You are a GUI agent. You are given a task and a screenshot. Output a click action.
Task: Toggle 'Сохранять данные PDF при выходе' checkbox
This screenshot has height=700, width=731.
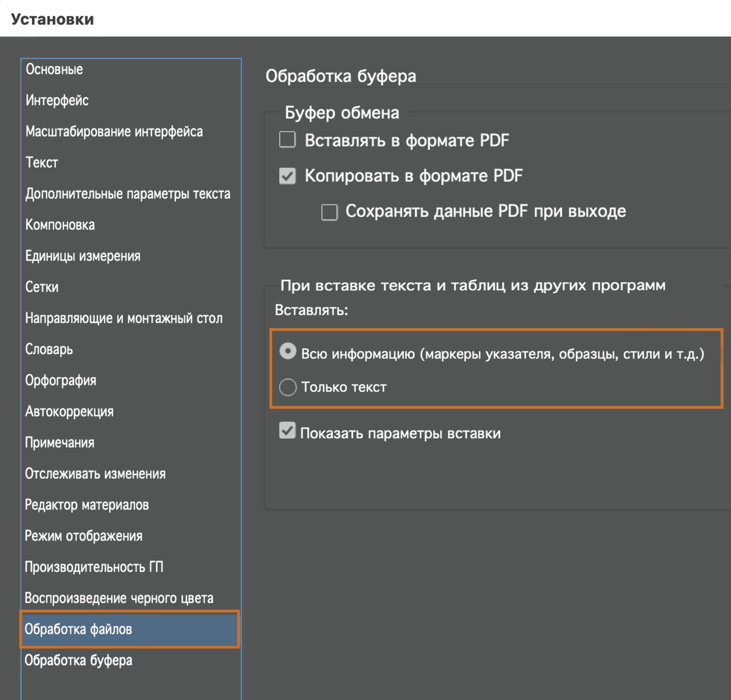coord(329,212)
